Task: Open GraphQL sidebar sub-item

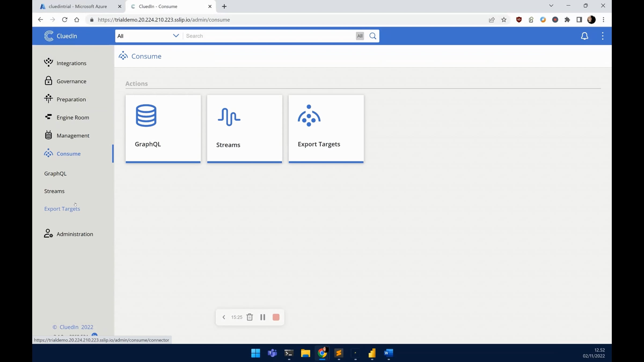Action: click(x=55, y=173)
